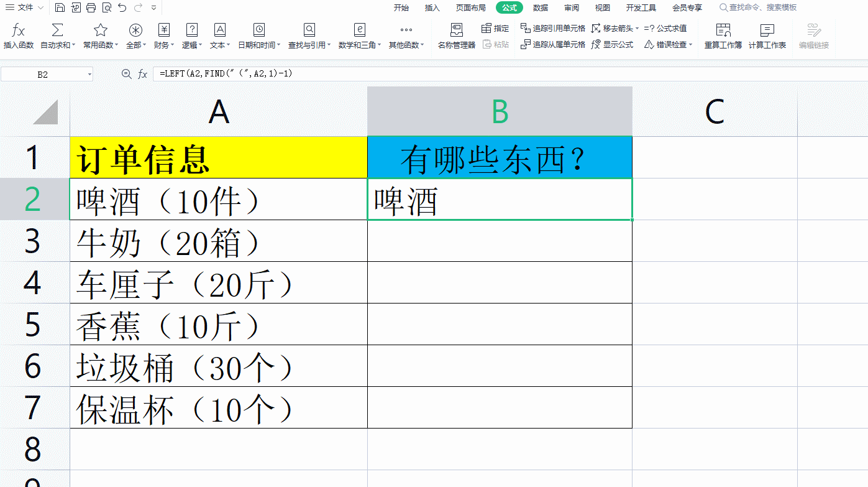Select column B header
This screenshot has width=868, height=487.
coord(500,111)
